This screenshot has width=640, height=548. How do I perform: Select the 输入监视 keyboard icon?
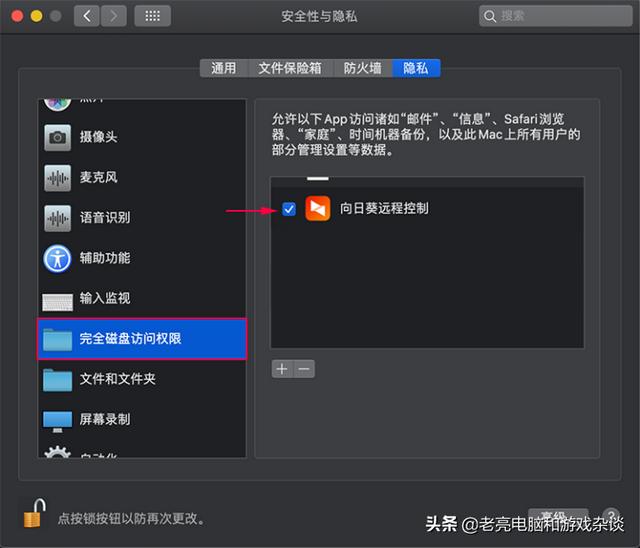point(58,302)
